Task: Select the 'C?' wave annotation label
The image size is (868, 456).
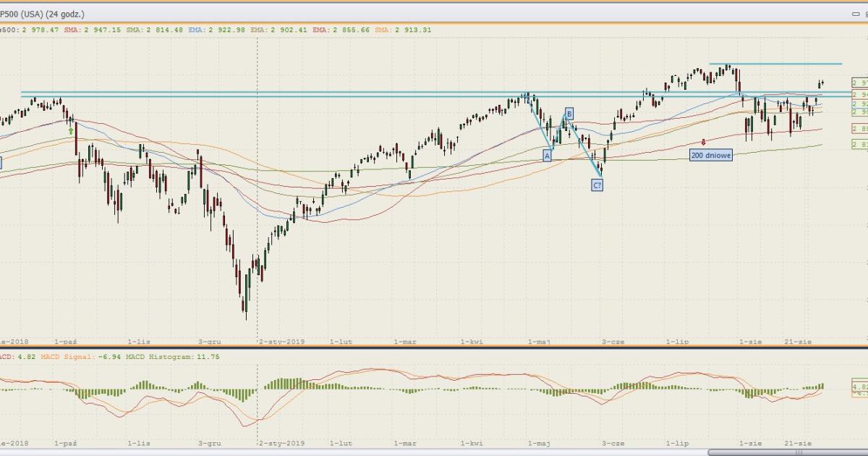Action: pyautogui.click(x=597, y=185)
